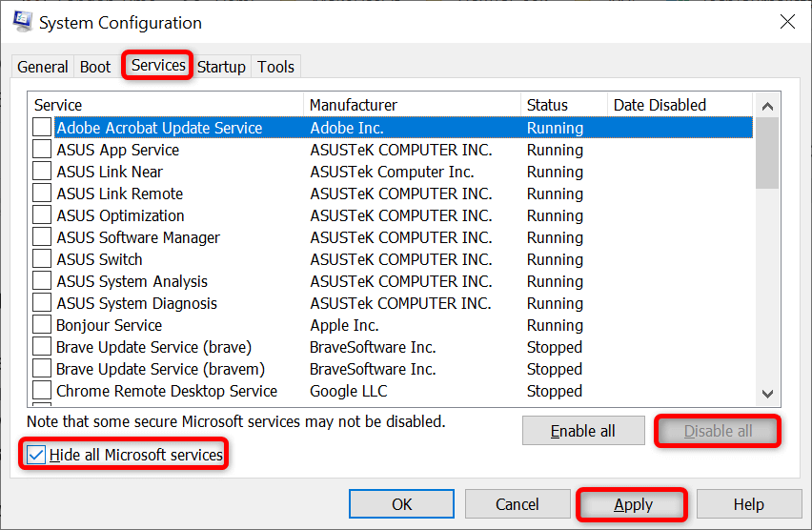This screenshot has height=530, width=812.
Task: Open the Tools tab
Action: (276, 67)
